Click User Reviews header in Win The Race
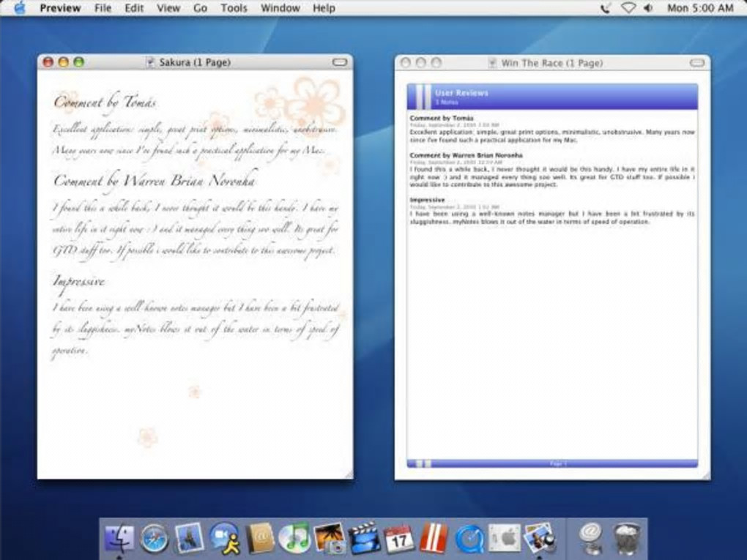 461,93
